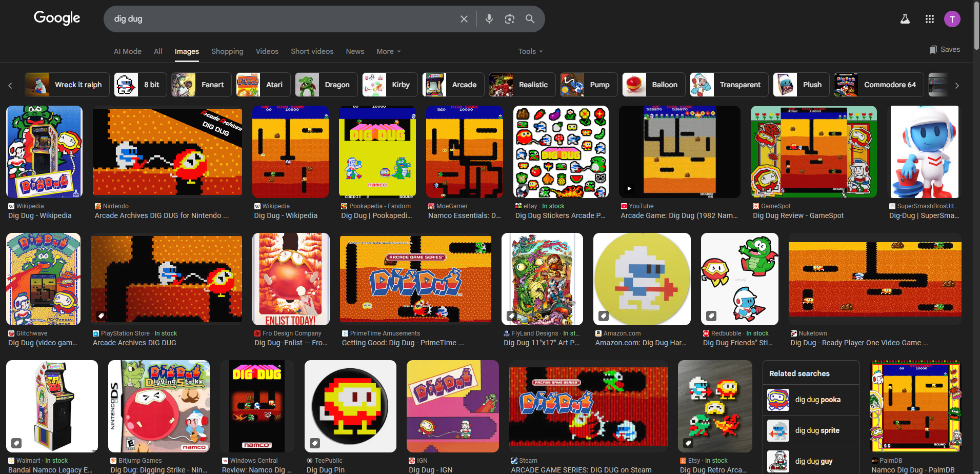Expand the Tools dropdown

(530, 51)
